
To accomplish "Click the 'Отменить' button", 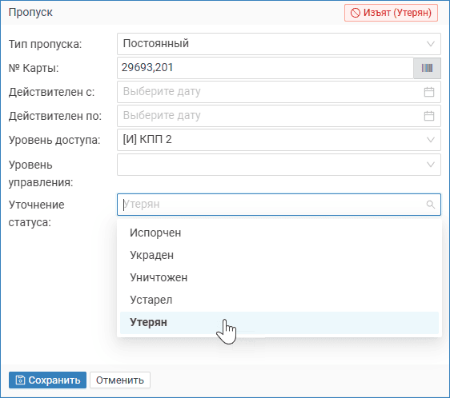I will [x=120, y=380].
